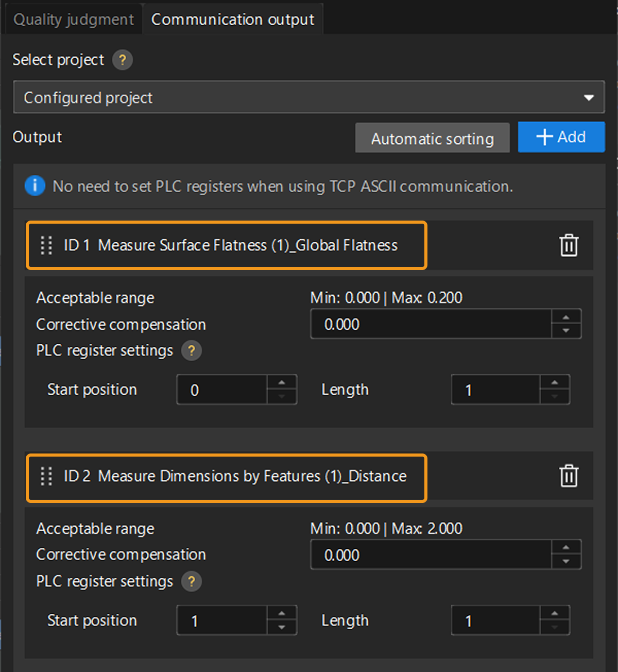
Task: Click the Add output button
Action: [561, 137]
